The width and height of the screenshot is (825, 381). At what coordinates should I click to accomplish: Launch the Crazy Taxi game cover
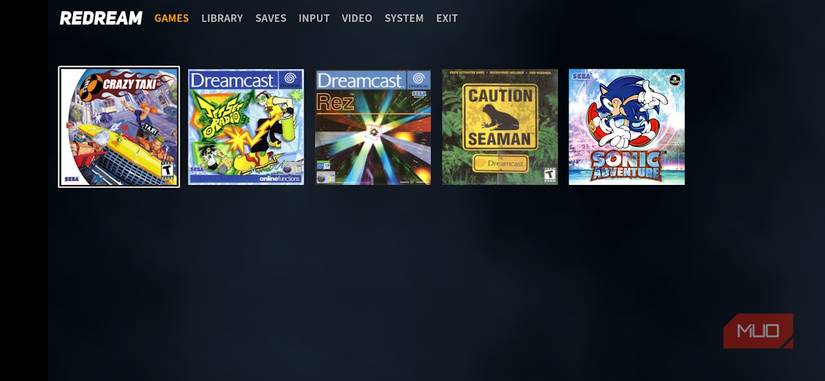click(x=119, y=127)
